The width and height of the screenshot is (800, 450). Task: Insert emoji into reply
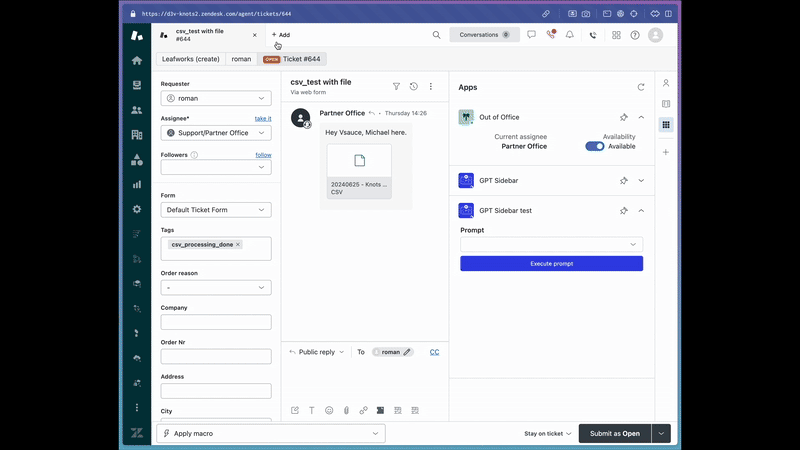pyautogui.click(x=329, y=410)
